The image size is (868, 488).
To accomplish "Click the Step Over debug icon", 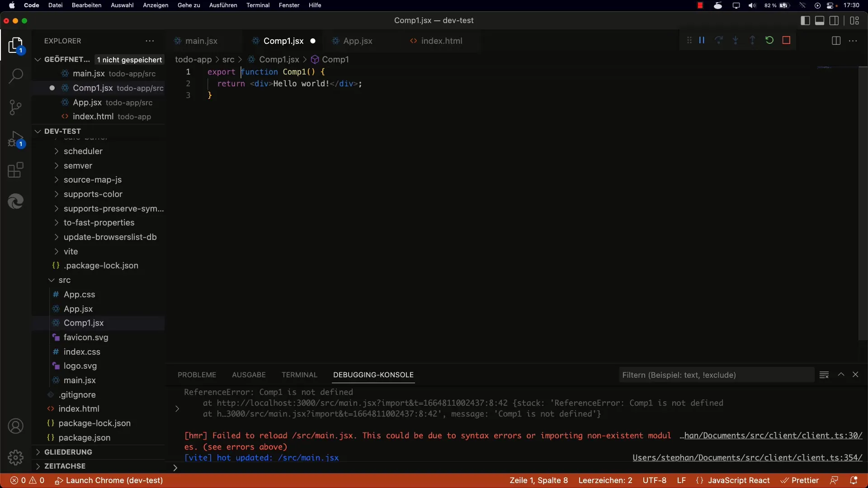I will tap(718, 40).
